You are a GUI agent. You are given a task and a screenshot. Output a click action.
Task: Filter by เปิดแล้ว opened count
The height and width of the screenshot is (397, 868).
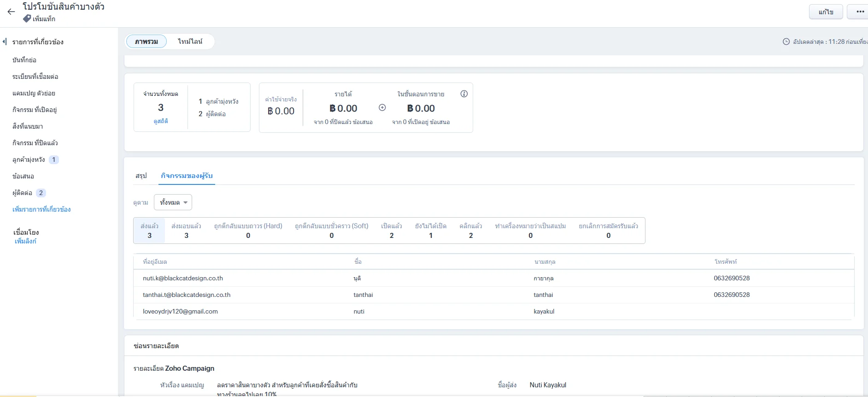pyautogui.click(x=391, y=231)
